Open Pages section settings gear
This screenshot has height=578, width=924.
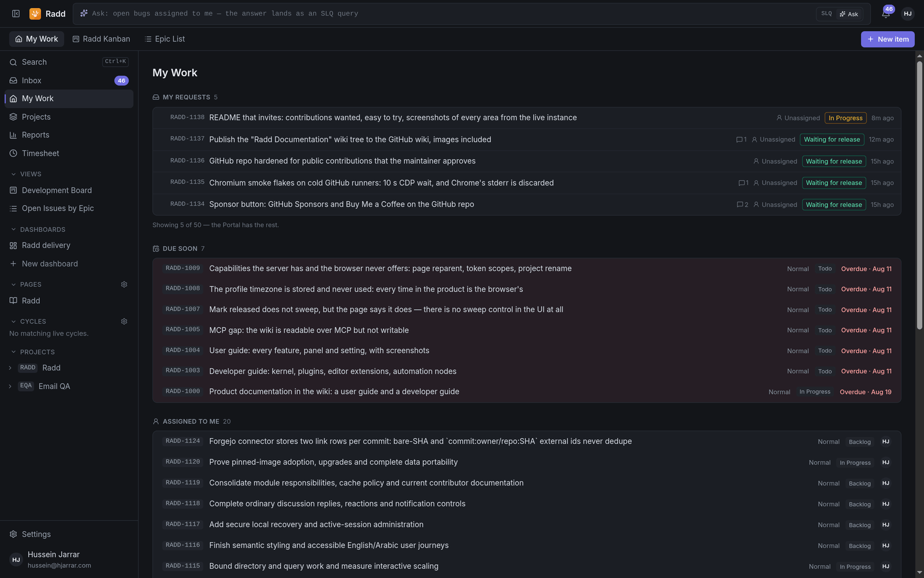(124, 284)
